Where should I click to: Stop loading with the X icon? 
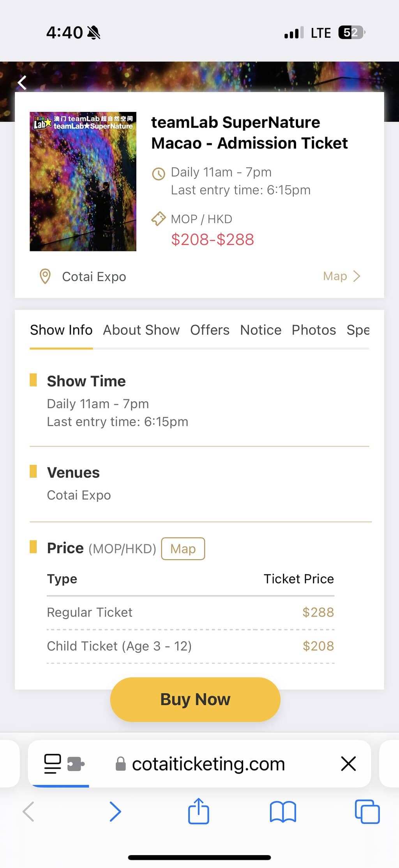(348, 763)
